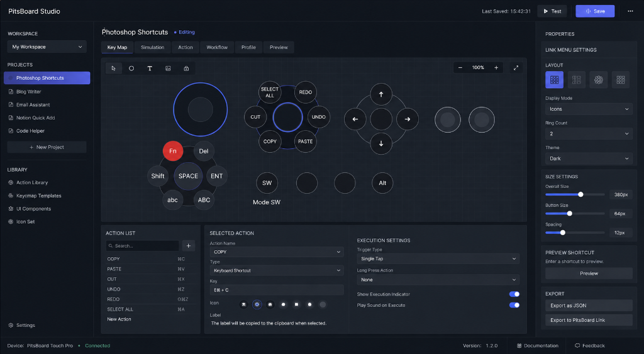
Task: Click the Key shortcut input field
Action: tap(277, 290)
